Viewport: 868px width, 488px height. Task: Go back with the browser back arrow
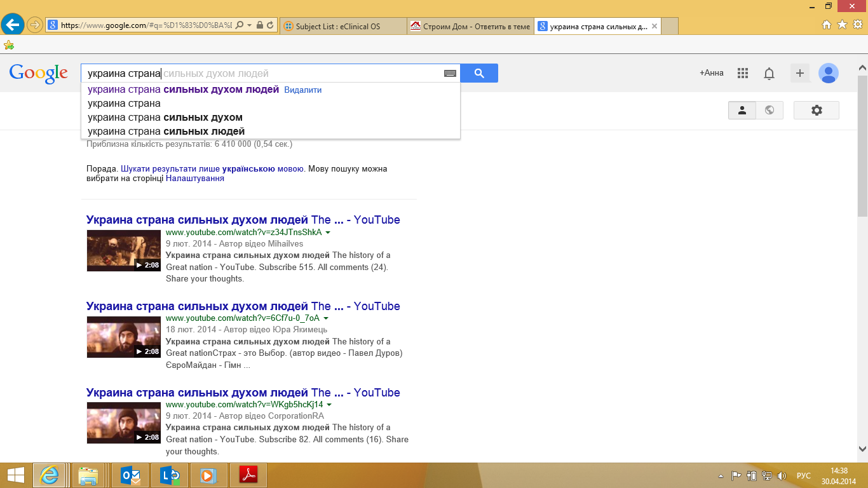[x=13, y=25]
